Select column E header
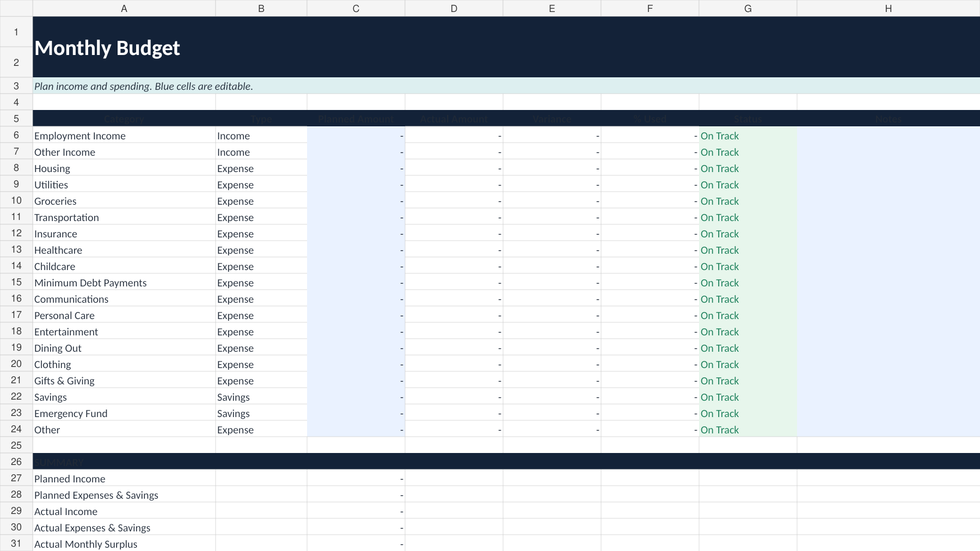This screenshot has height=551, width=980. coord(552,8)
